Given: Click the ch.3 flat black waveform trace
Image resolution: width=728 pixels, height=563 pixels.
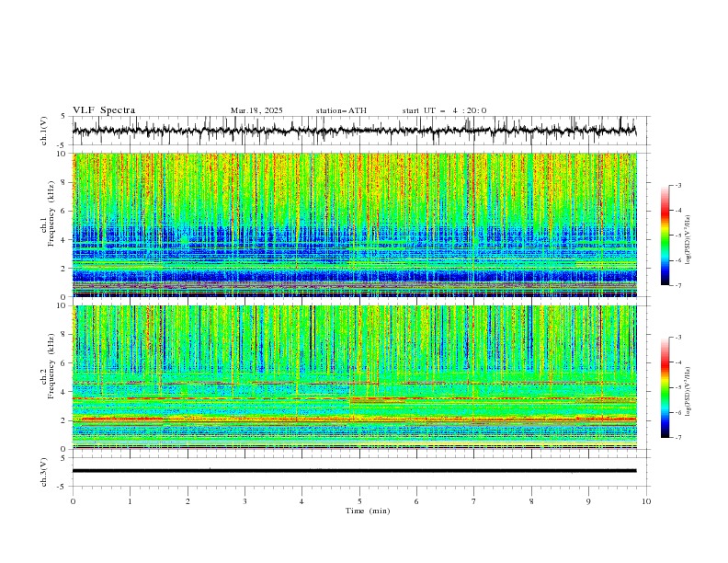Looking at the screenshot, I should pos(354,471).
